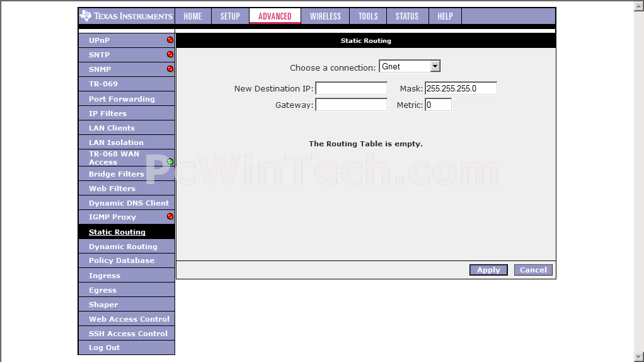Select the Mask field containing 255.255.255.0
This screenshot has height=362, width=644.
pos(461,89)
